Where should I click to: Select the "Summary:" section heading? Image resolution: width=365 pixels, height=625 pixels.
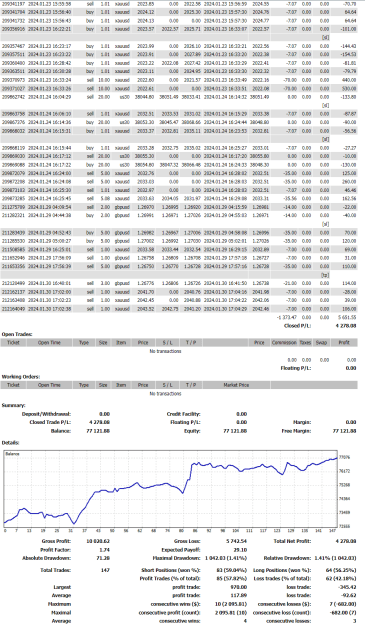[13, 405]
